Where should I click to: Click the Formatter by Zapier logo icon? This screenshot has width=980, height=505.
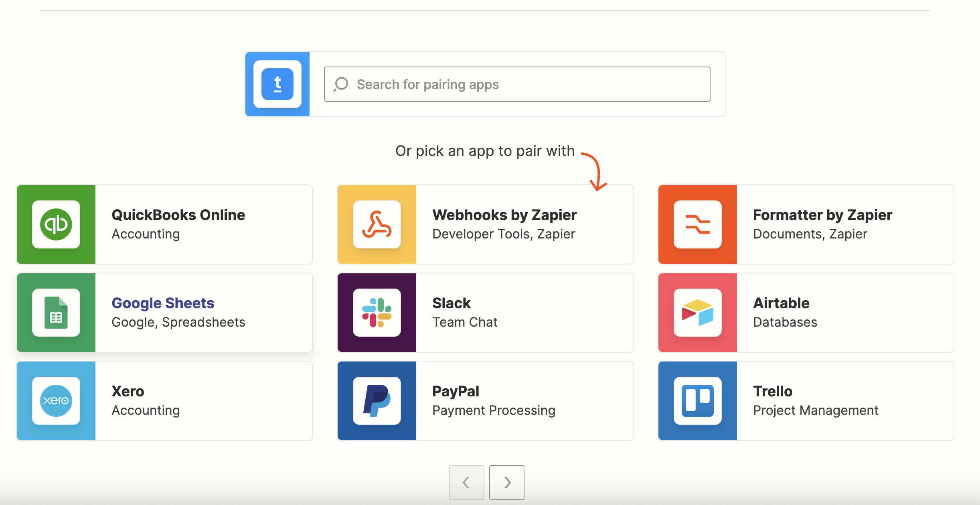click(698, 224)
